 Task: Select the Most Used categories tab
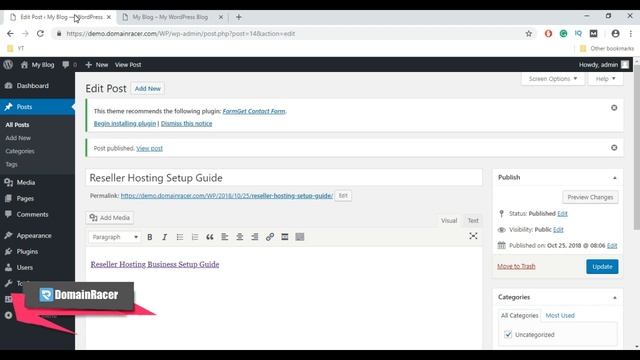(560, 316)
